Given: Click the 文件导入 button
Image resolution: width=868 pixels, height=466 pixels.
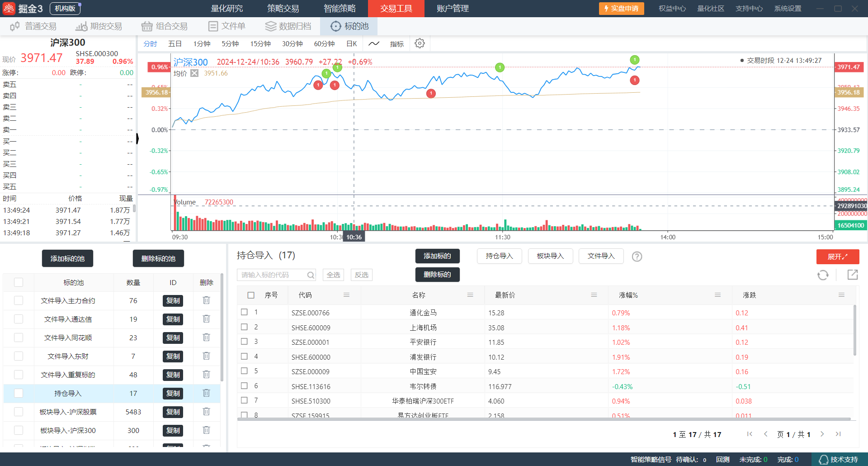Looking at the screenshot, I should point(601,256).
